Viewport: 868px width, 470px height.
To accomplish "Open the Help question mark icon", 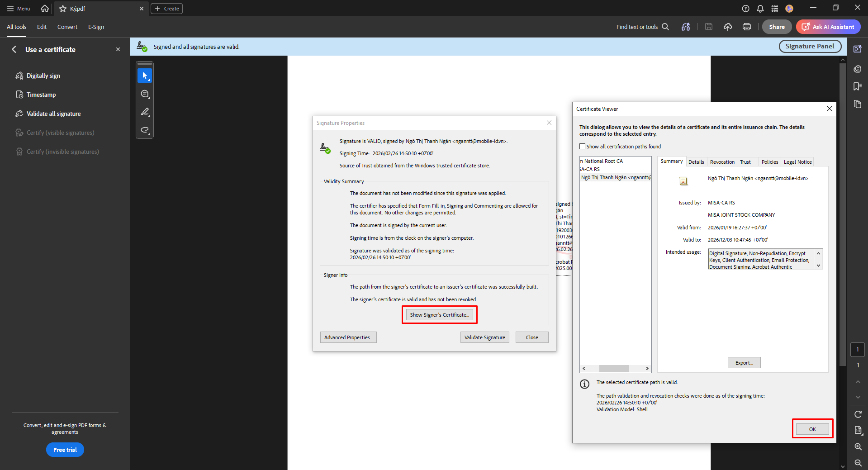I will tap(746, 9).
